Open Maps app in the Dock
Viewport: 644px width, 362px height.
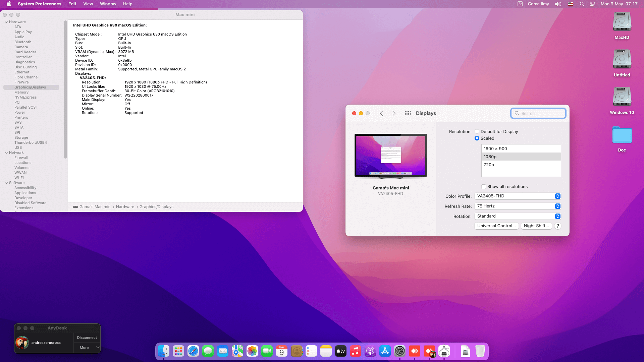point(237,351)
